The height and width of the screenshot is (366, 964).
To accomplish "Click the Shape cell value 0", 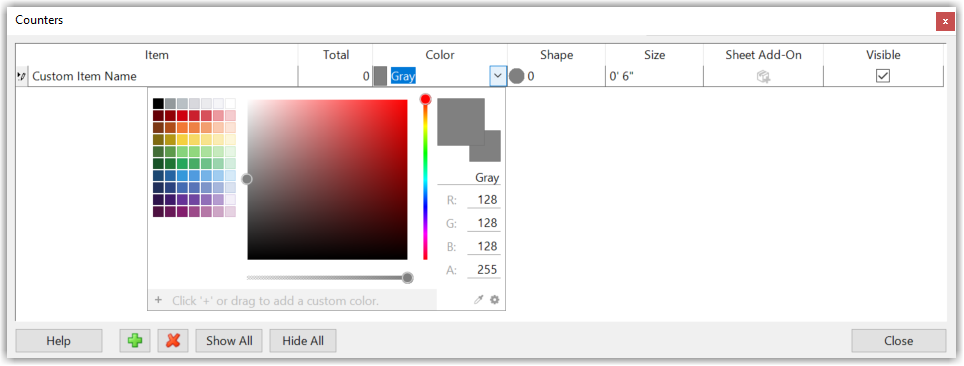I will (x=531, y=77).
